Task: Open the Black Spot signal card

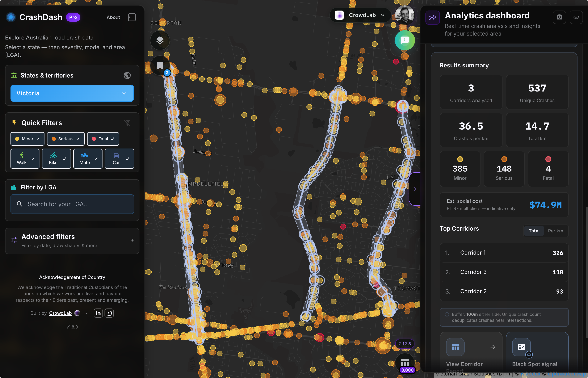Action: (537, 352)
